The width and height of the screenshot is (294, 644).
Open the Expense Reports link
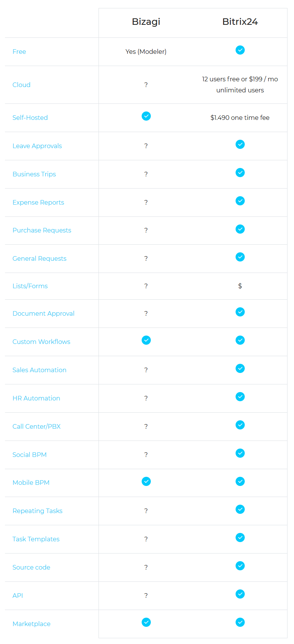point(38,202)
